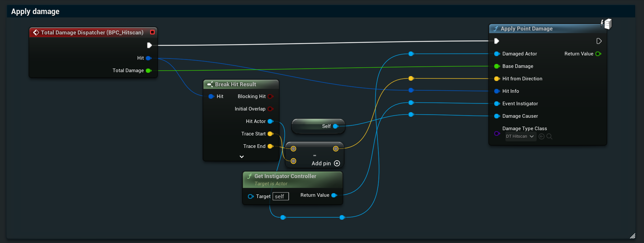Click the comment box resize handle corner
The image size is (644, 243).
[x=633, y=236]
